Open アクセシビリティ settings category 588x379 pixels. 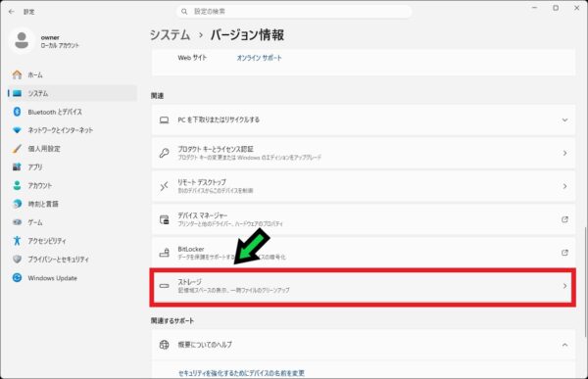[73, 240]
